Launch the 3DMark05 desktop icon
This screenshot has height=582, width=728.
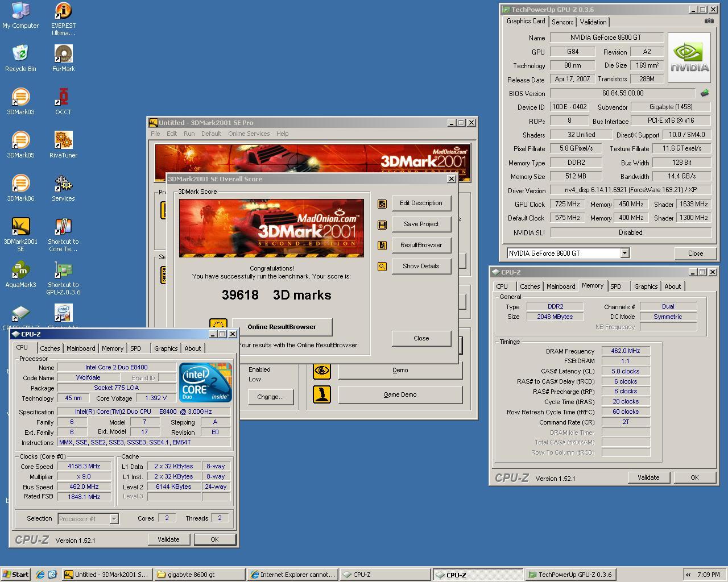point(20,145)
